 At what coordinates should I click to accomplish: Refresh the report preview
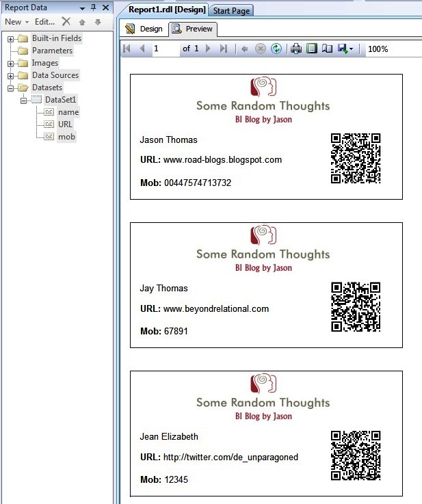tap(276, 49)
